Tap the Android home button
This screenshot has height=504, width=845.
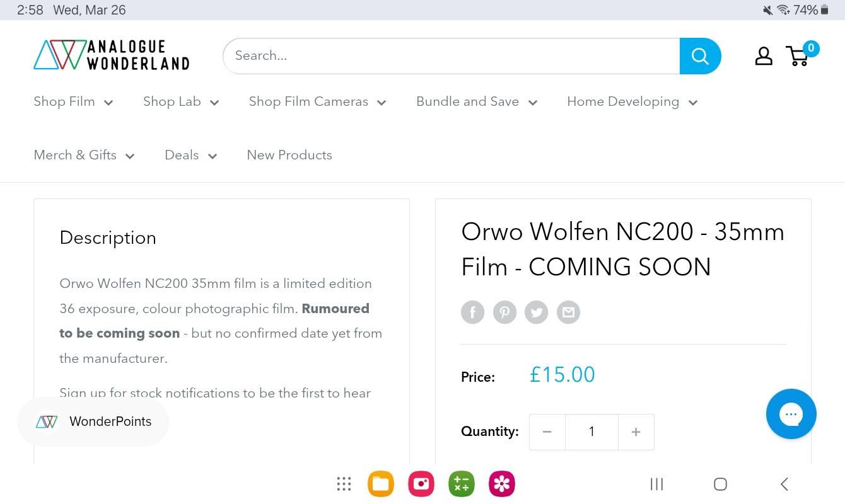click(720, 484)
